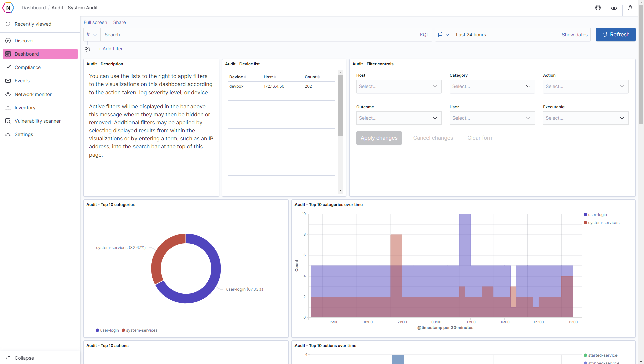Click device list scrollbar down arrow
Image resolution: width=644 pixels, height=364 pixels.
(x=340, y=191)
